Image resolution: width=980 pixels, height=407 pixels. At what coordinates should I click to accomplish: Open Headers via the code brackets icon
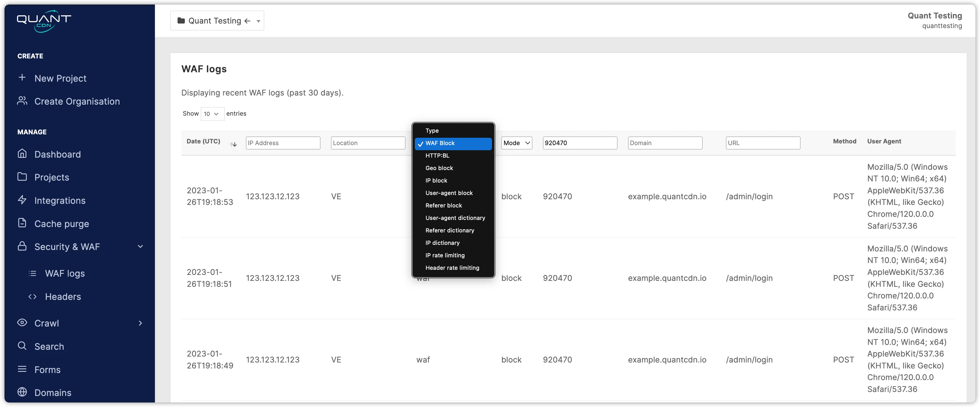click(32, 296)
